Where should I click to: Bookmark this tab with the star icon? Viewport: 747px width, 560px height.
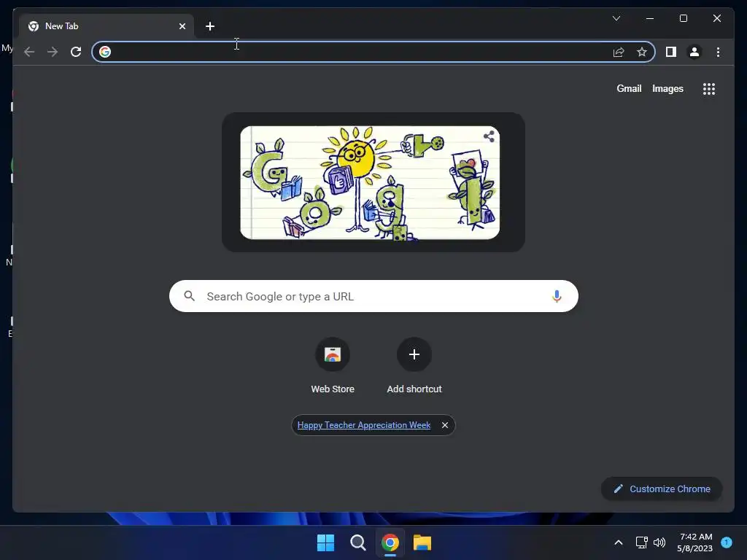[x=642, y=52]
